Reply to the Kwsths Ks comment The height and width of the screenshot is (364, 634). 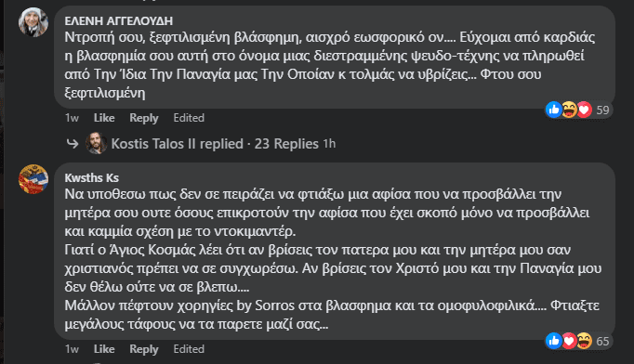point(143,349)
